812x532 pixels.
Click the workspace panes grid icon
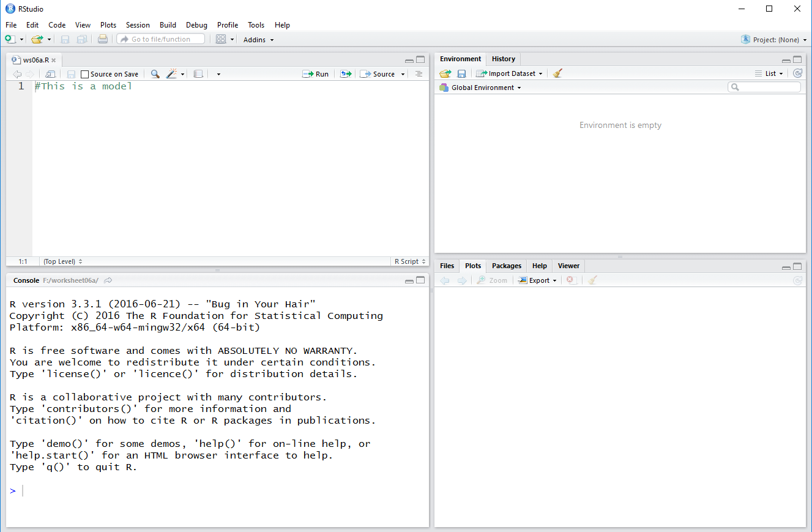tap(221, 39)
